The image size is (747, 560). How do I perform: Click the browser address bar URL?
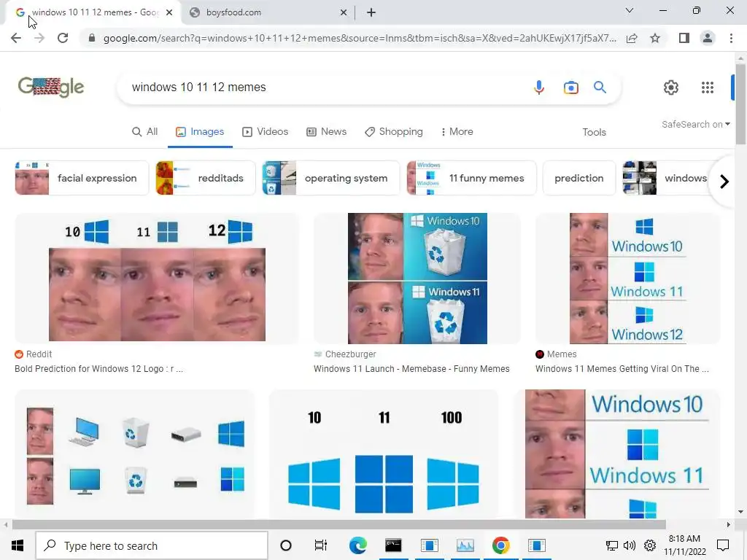pos(360,38)
